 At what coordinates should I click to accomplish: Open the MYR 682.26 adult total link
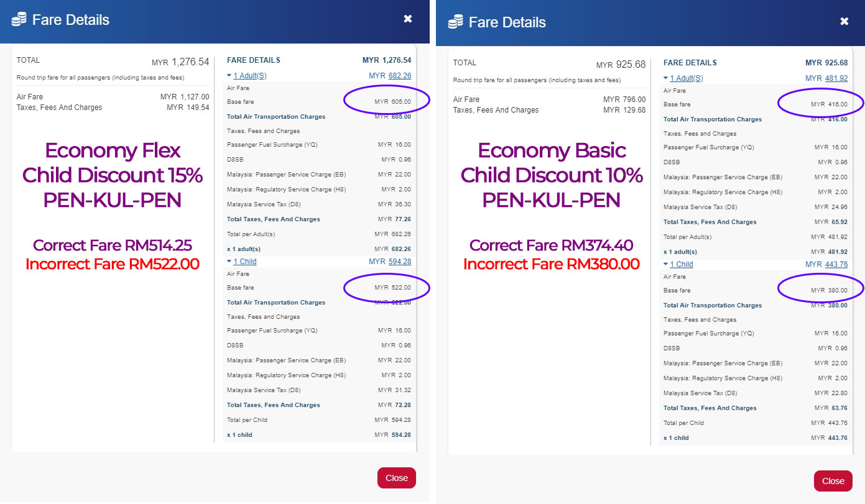(x=399, y=76)
